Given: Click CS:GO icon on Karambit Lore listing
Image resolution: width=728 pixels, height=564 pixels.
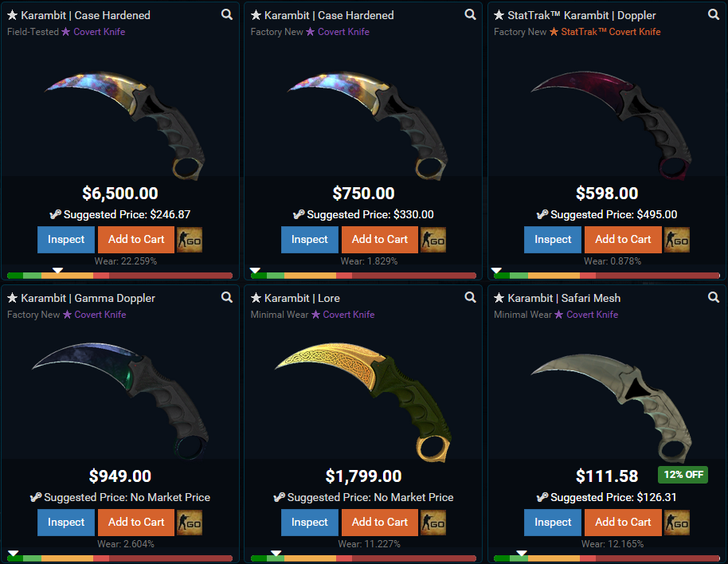Looking at the screenshot, I should [433, 523].
